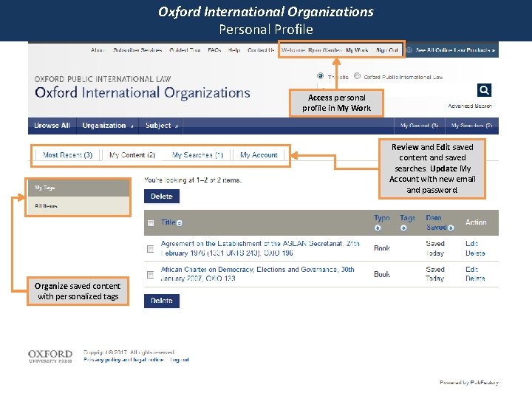Select the This site radio button
532x399 pixels.
[x=320, y=76]
